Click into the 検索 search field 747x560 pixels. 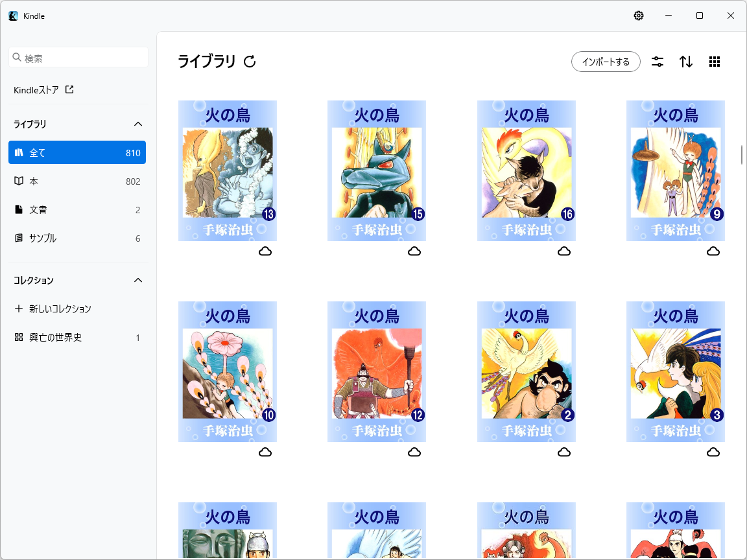(78, 58)
